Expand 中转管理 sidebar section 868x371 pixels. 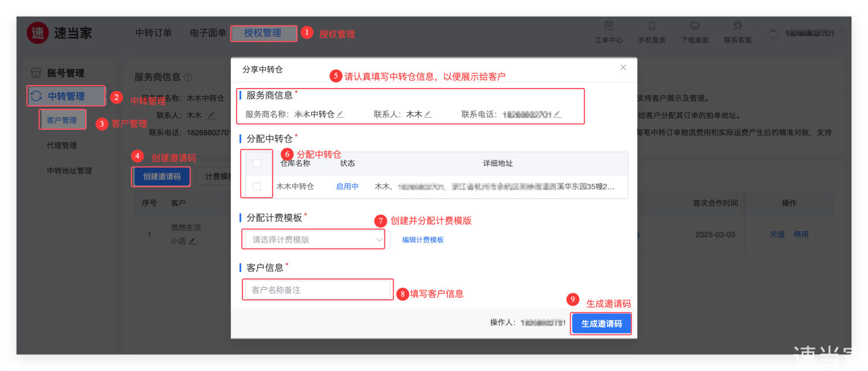click(x=66, y=96)
